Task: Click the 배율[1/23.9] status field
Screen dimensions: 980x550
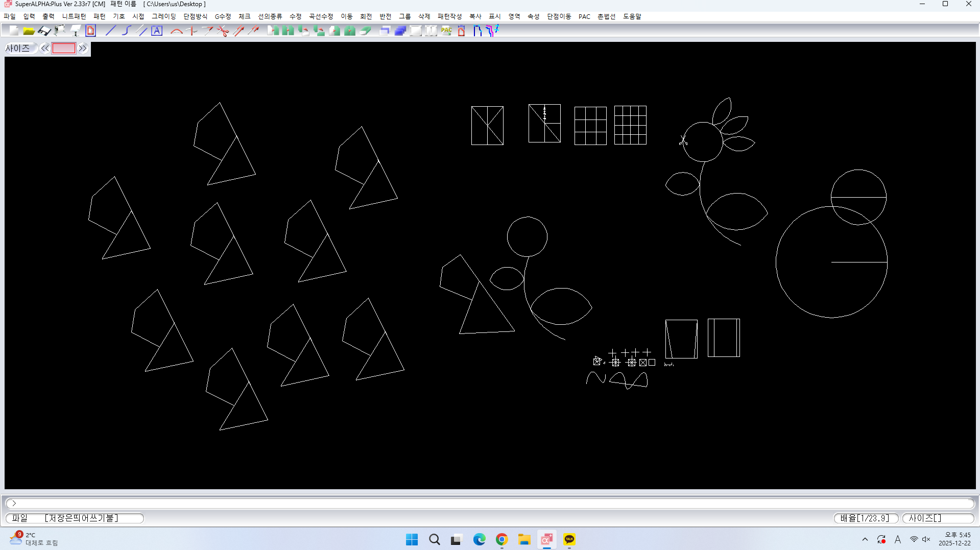Action: 865,518
